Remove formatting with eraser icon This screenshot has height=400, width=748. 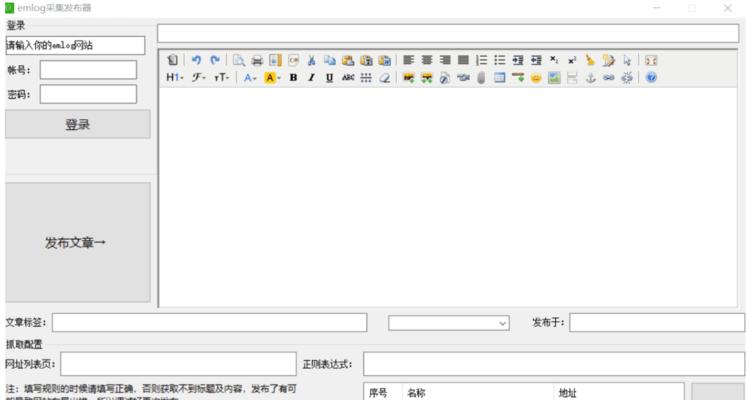tap(384, 77)
